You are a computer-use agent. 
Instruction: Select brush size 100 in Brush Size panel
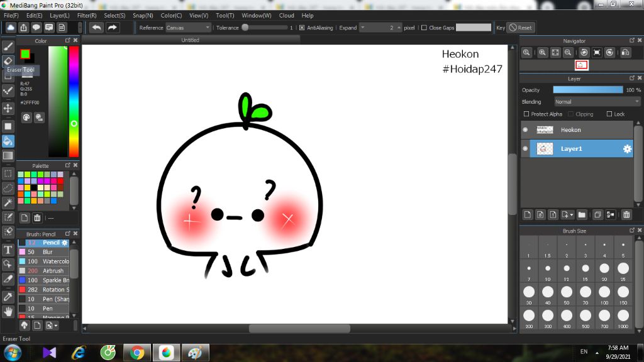tap(604, 295)
